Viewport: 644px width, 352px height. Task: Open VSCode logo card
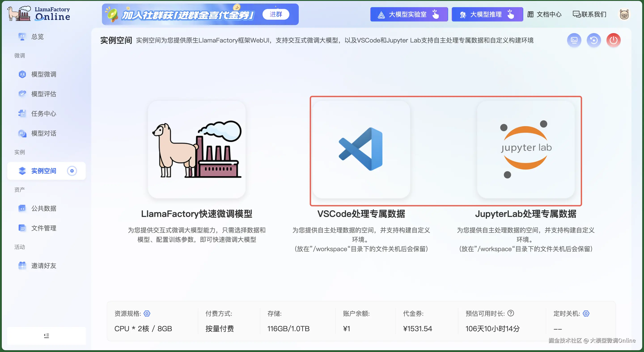click(x=361, y=149)
